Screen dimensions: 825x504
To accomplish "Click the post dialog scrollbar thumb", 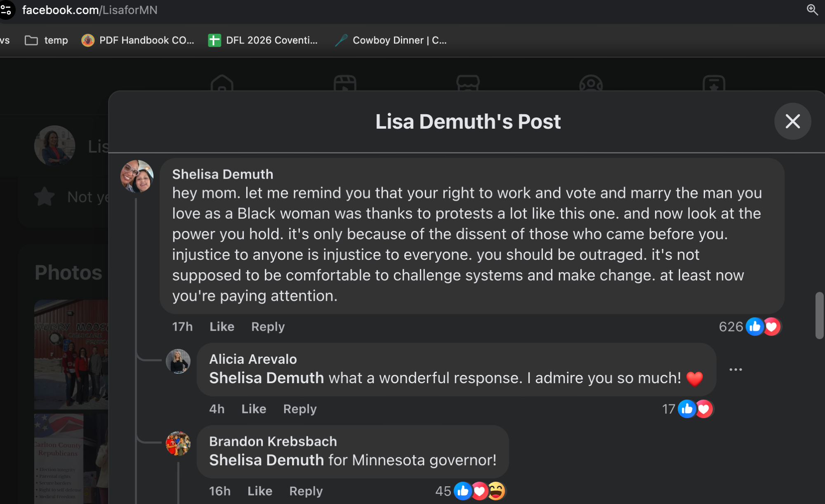I will tap(819, 316).
